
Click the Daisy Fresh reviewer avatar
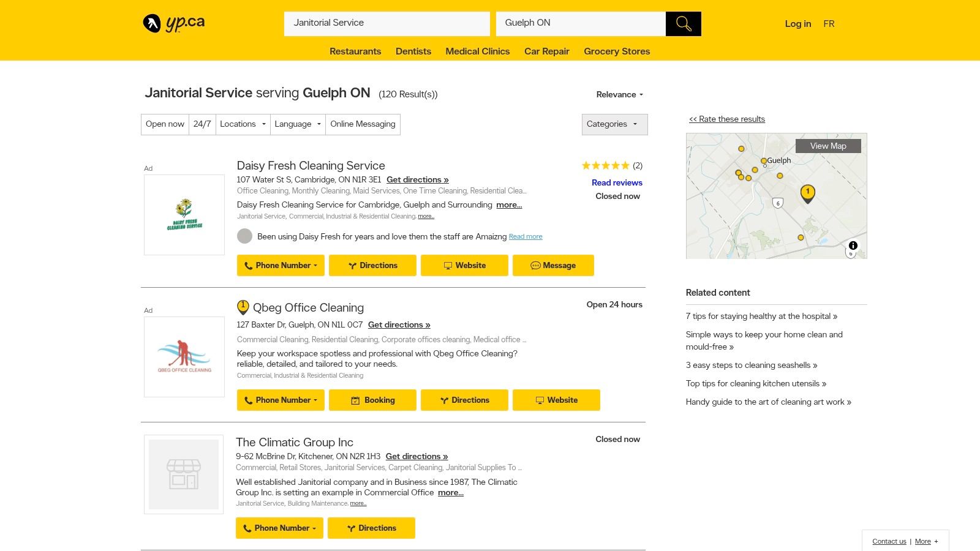tap(244, 236)
